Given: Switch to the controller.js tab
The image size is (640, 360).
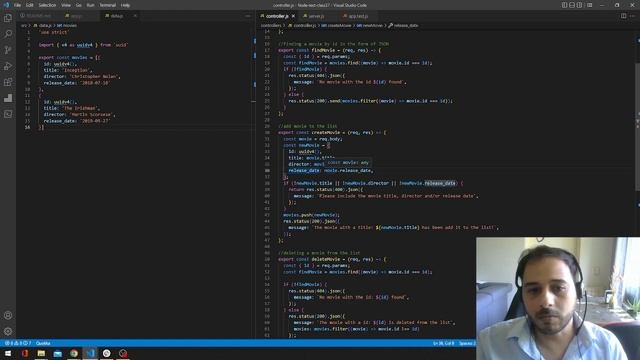Looking at the screenshot, I should pos(277,16).
